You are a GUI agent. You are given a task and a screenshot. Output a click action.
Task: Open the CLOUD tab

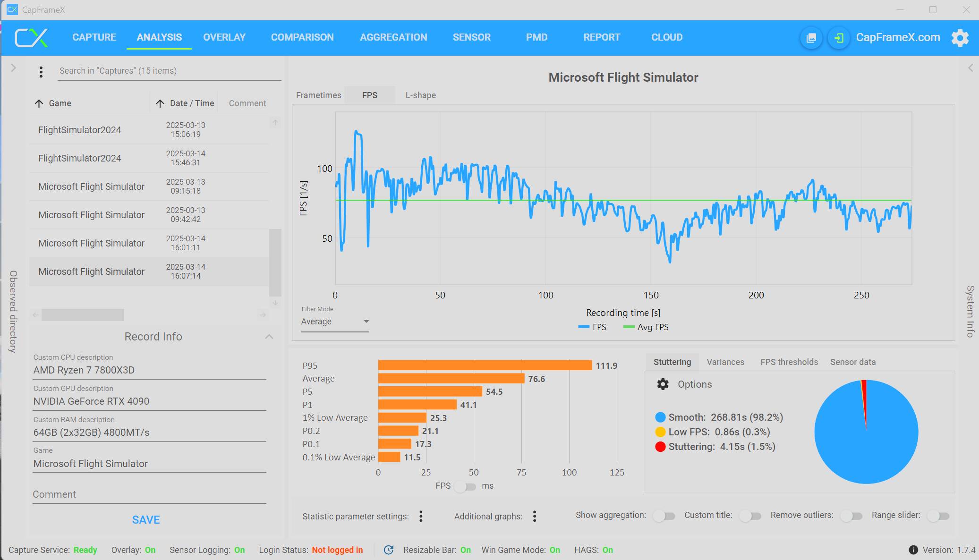point(667,37)
